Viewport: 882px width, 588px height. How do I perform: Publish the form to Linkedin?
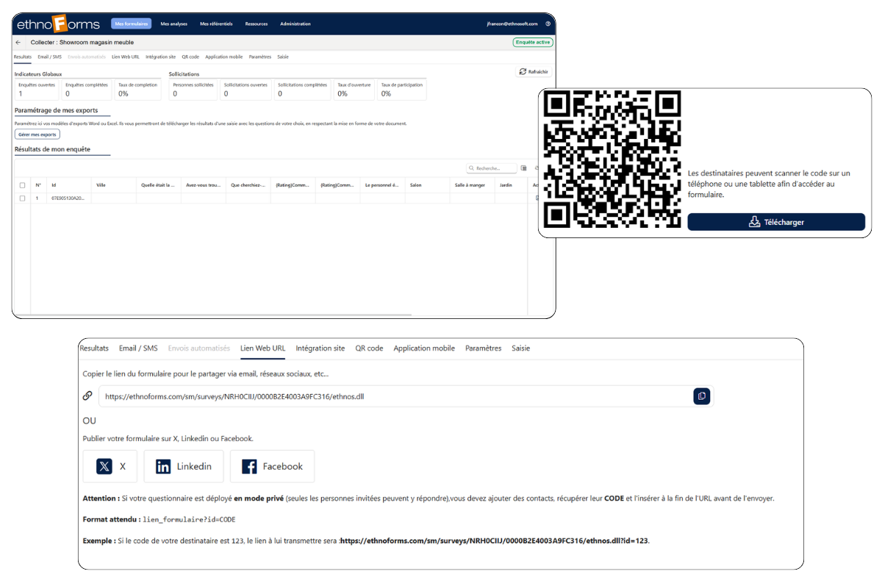click(183, 466)
